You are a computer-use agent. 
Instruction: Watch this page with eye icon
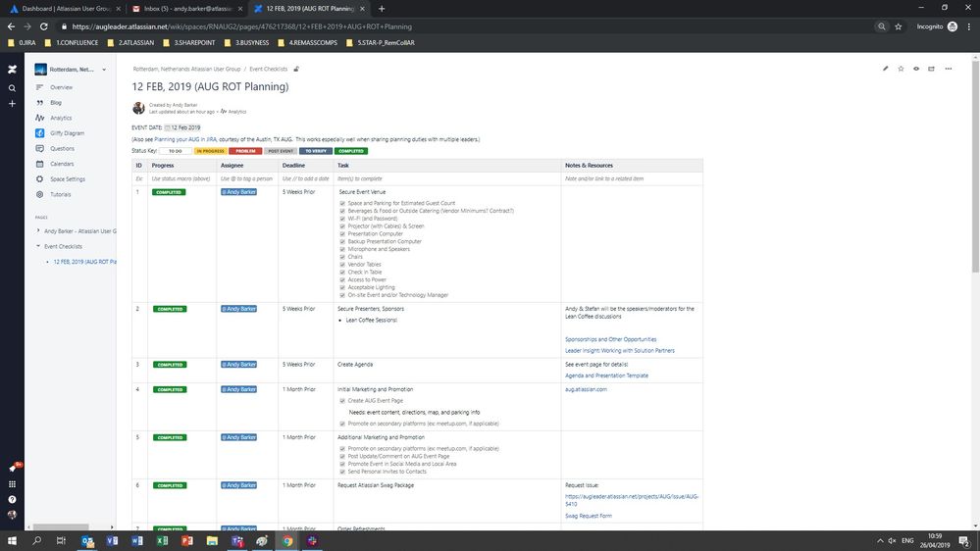click(916, 69)
